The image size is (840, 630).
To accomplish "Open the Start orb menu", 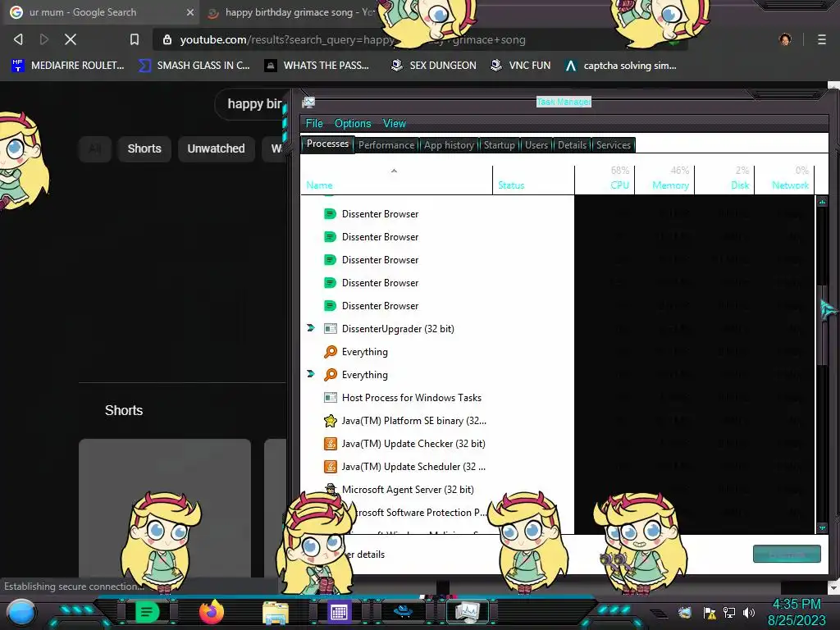I will click(x=21, y=612).
